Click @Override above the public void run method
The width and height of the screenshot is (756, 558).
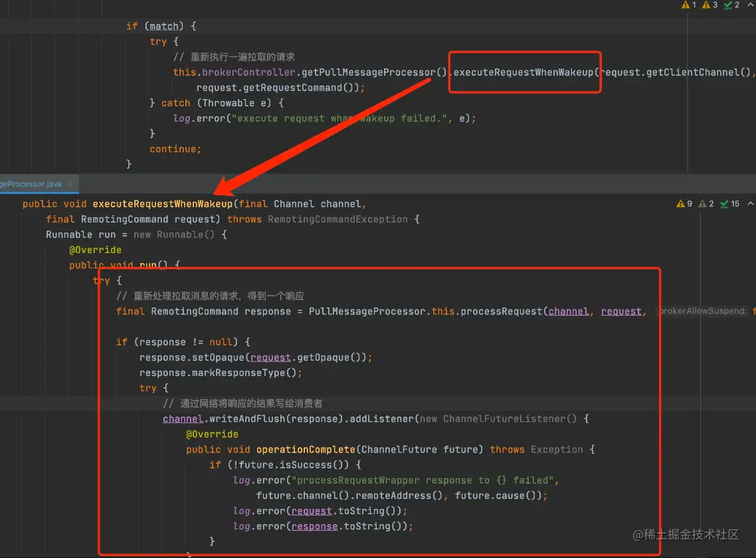point(95,250)
